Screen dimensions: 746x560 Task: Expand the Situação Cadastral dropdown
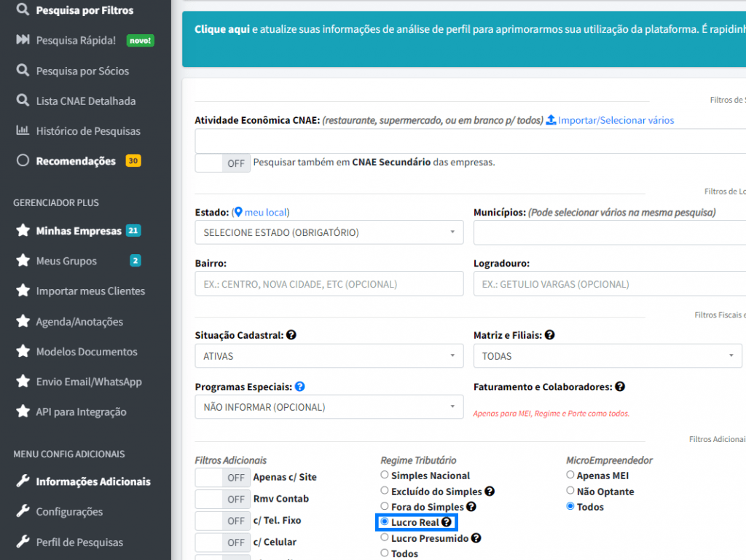coord(329,356)
